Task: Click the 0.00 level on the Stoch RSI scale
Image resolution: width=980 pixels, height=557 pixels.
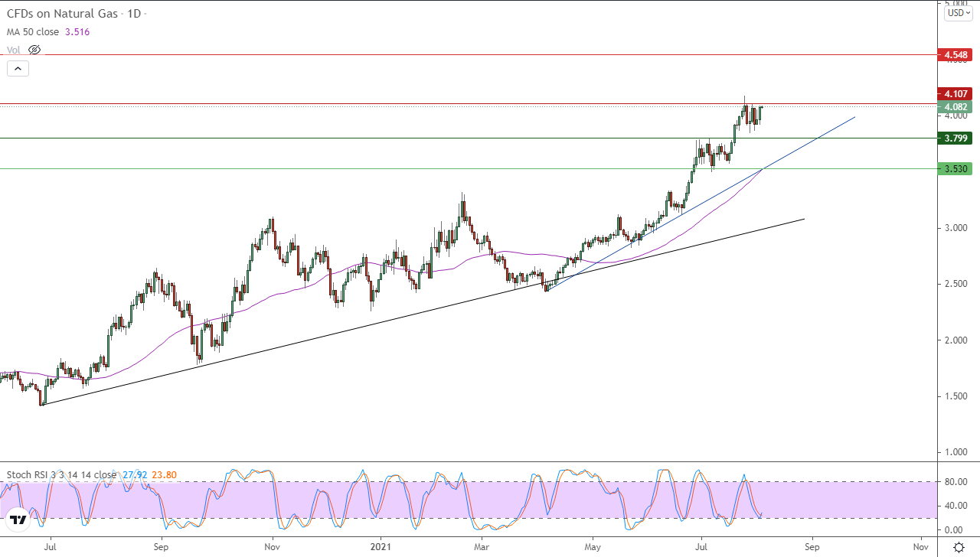Action: click(x=954, y=529)
